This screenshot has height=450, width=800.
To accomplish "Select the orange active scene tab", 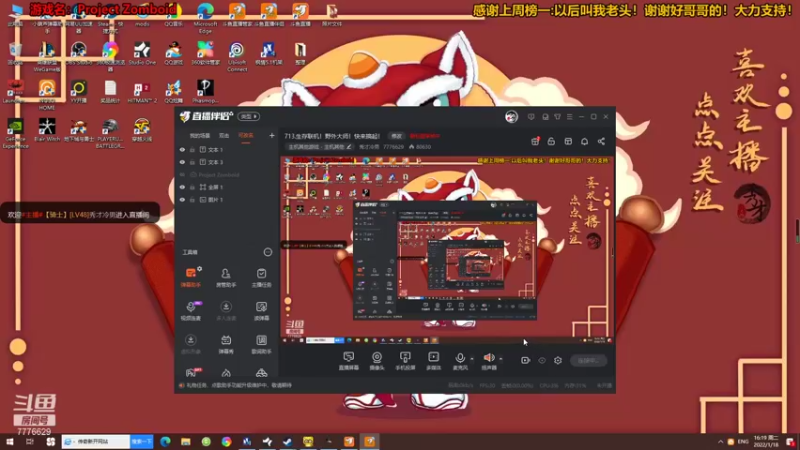I will click(246, 136).
